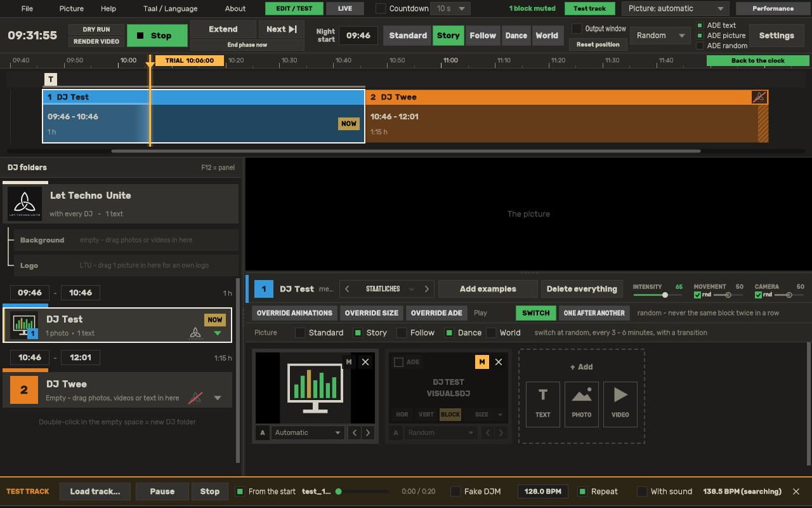Click the orange number 2 DJ Twee badge
The image size is (812, 508).
tap(24, 390)
